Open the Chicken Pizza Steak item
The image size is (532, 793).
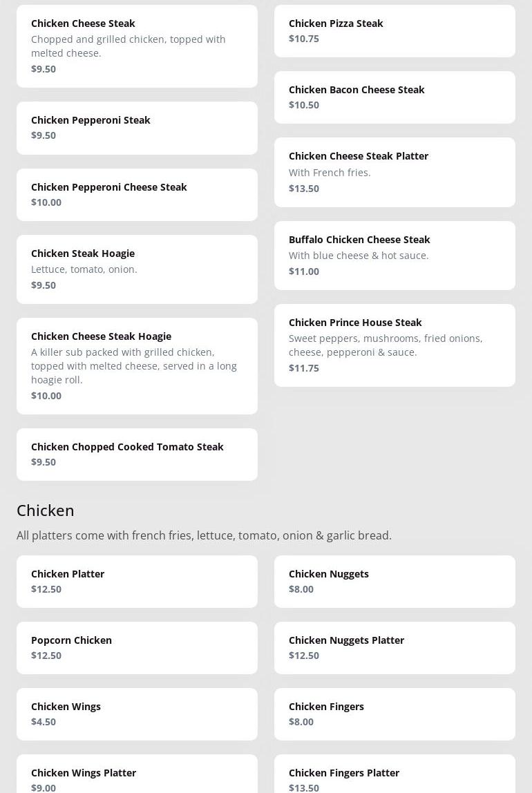[395, 31]
